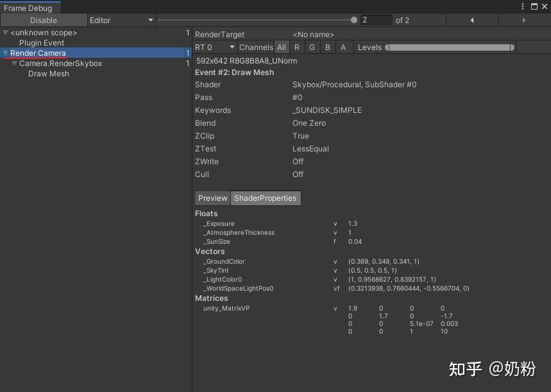Select the Draw Mesh event

pyautogui.click(x=49, y=73)
